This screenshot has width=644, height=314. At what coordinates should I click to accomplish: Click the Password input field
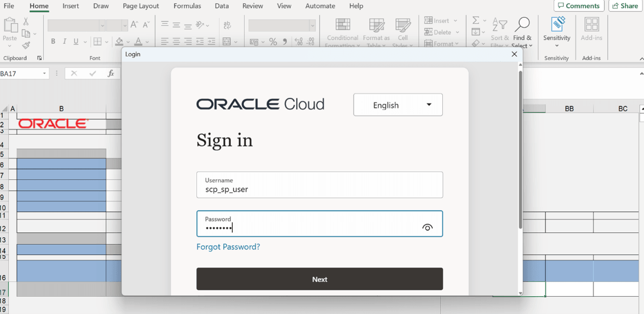point(320,223)
